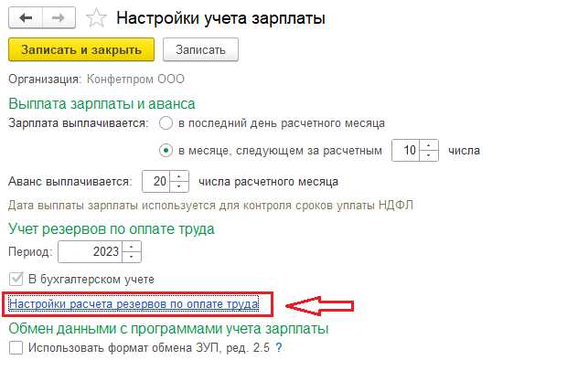This screenshot has height=392, width=578.
Task: Click organization name Конфетпром ООО
Action: [135, 79]
